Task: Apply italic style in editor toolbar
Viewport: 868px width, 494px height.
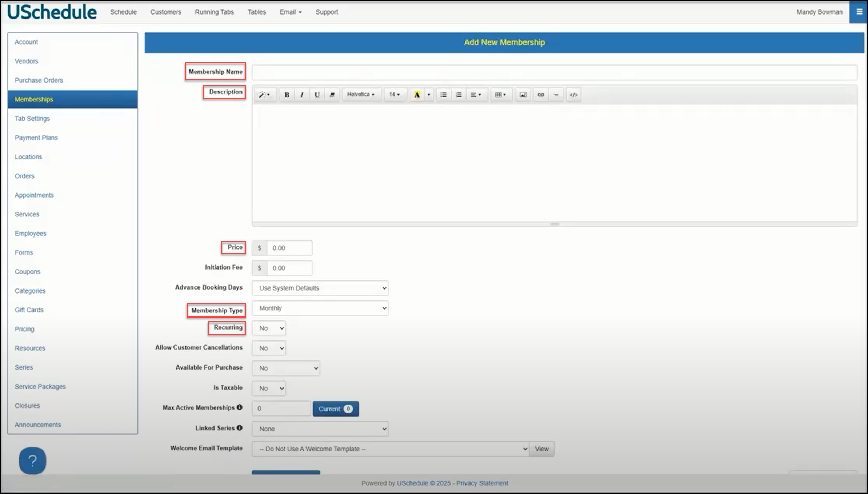Action: point(302,95)
